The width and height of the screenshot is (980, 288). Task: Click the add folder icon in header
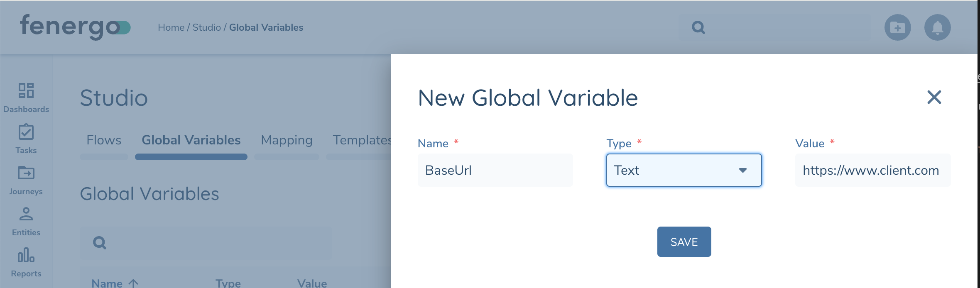[x=898, y=27]
